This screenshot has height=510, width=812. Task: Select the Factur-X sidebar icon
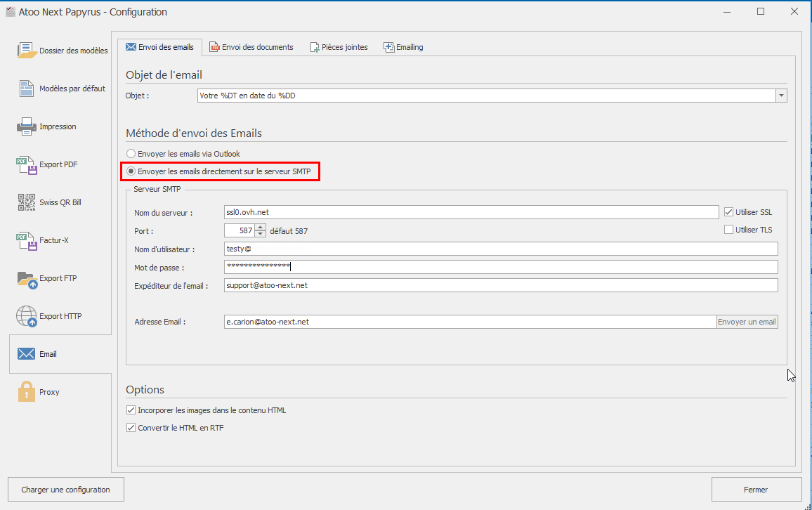[27, 240]
